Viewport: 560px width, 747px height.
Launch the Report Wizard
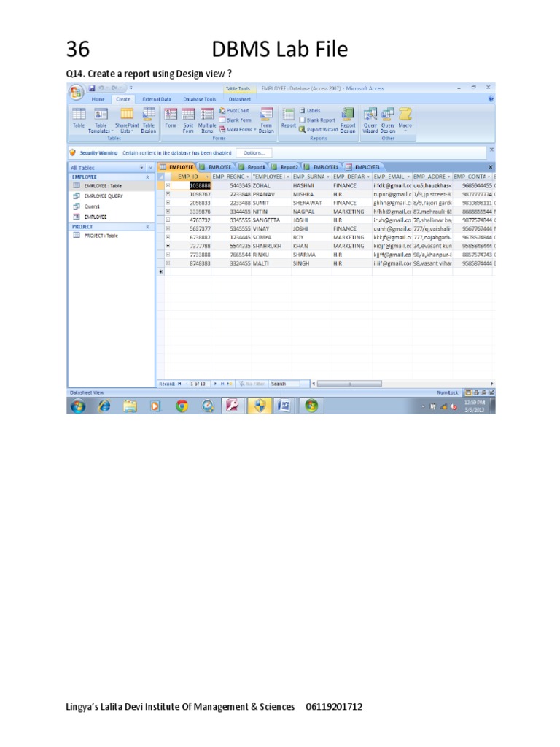318,130
